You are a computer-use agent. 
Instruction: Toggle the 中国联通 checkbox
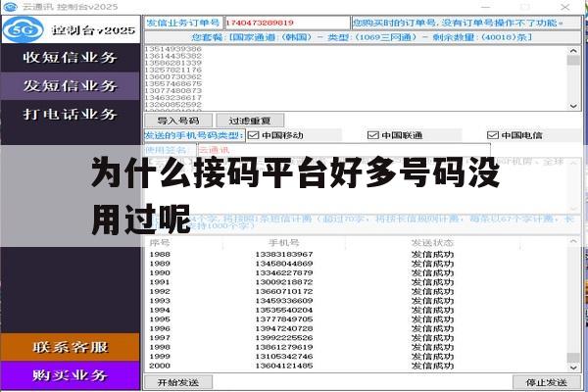pos(372,135)
